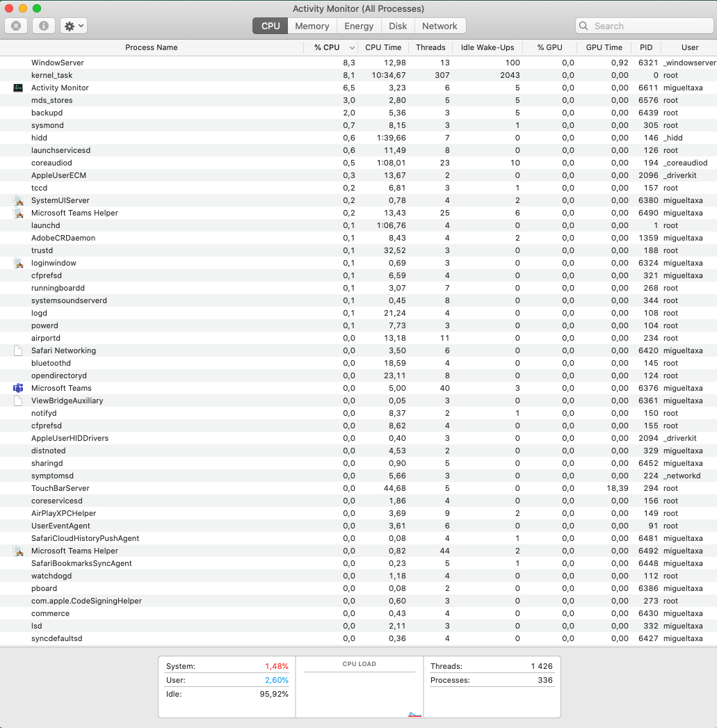
Task: Select the TouchBarServer process
Action: [x=359, y=489]
